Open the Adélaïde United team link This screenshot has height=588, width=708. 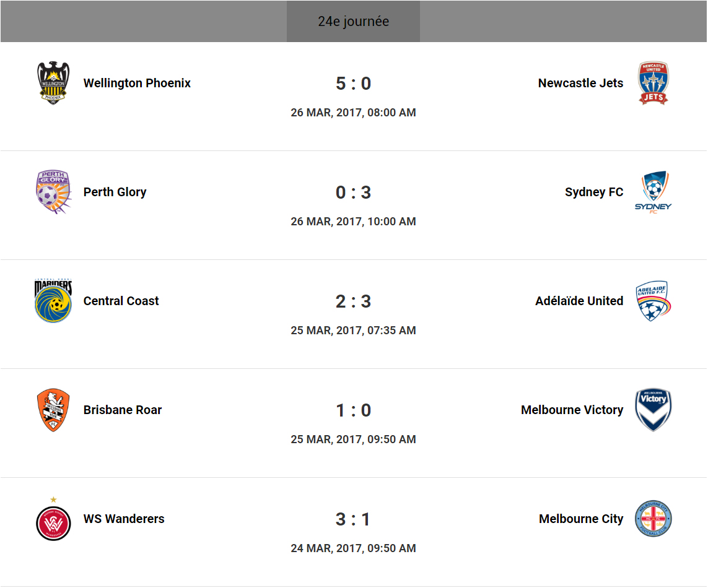pos(579,301)
